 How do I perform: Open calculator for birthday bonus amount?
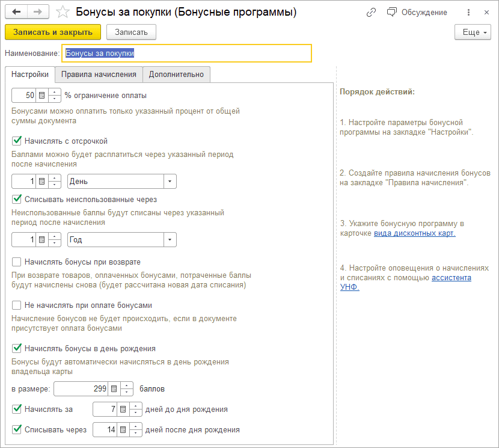(114, 389)
